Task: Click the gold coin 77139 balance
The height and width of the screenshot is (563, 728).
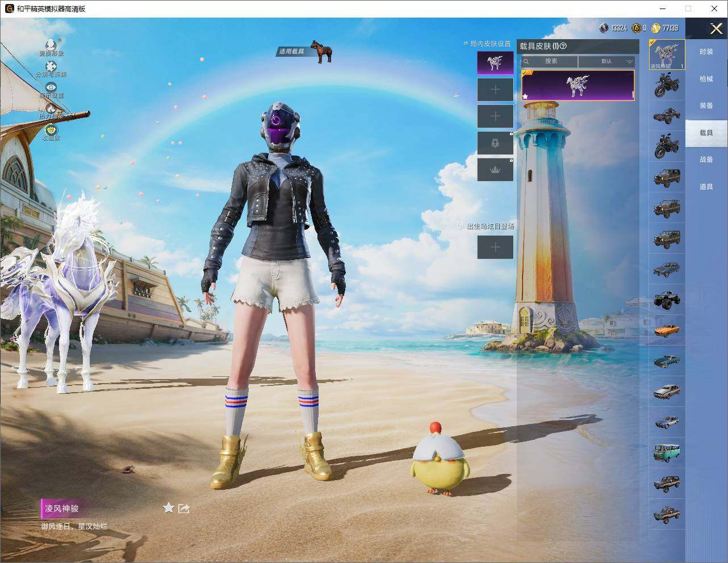Action: pos(665,28)
